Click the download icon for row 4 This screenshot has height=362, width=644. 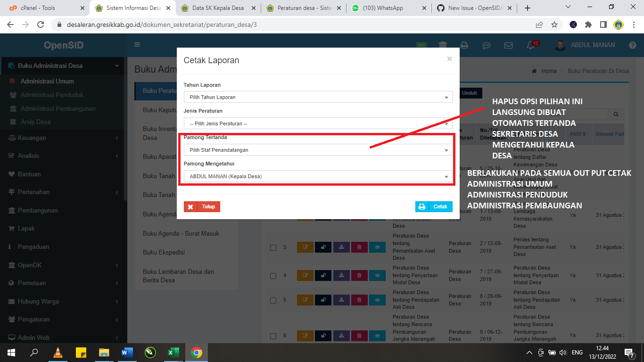[x=341, y=275]
